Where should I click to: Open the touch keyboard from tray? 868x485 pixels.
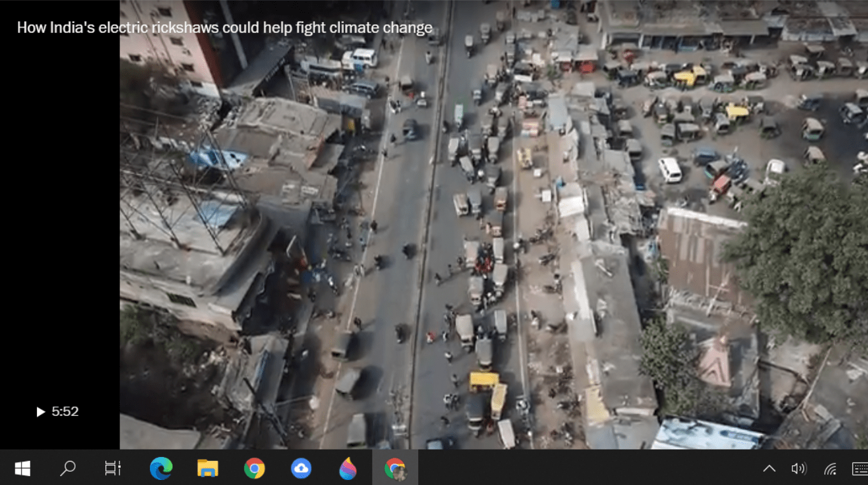coord(860,468)
